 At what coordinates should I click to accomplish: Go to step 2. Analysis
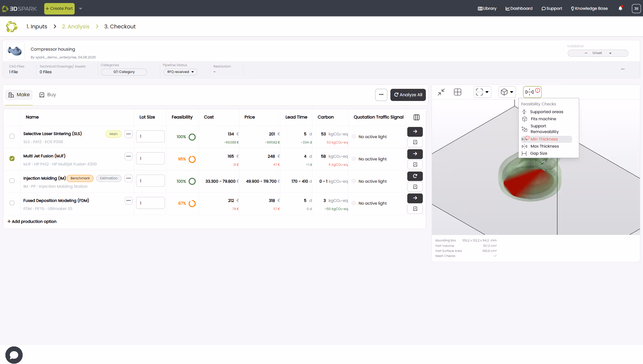point(76,27)
